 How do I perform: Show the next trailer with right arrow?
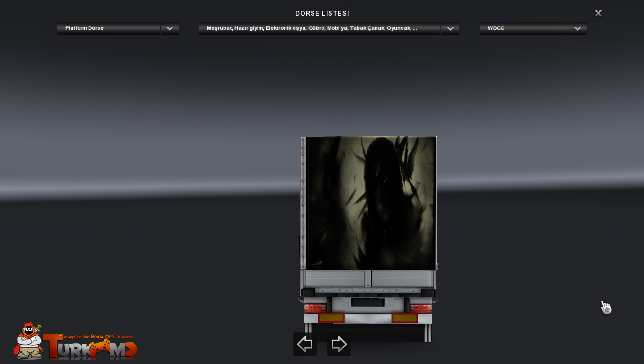point(339,344)
